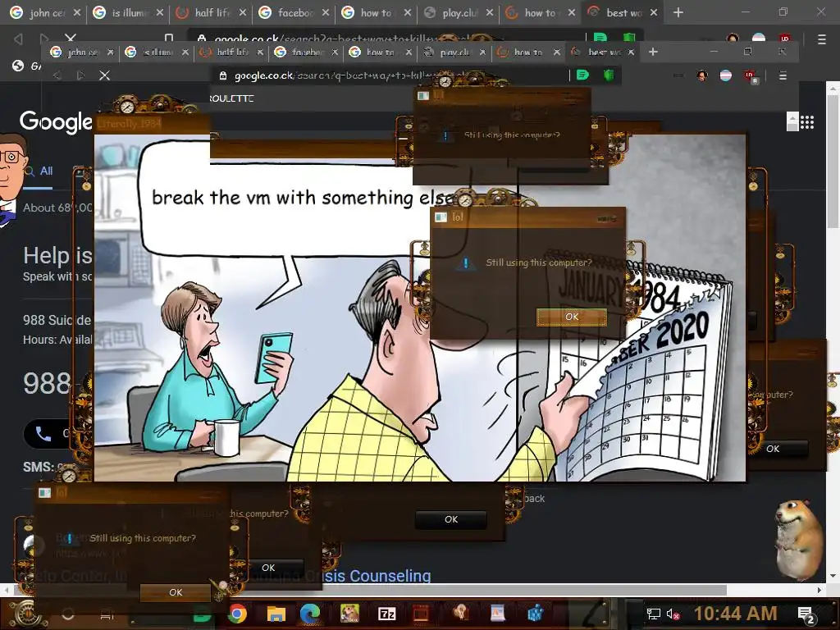This screenshot has height=630, width=840.
Task: Open File Explorer from the taskbar
Action: 276,614
